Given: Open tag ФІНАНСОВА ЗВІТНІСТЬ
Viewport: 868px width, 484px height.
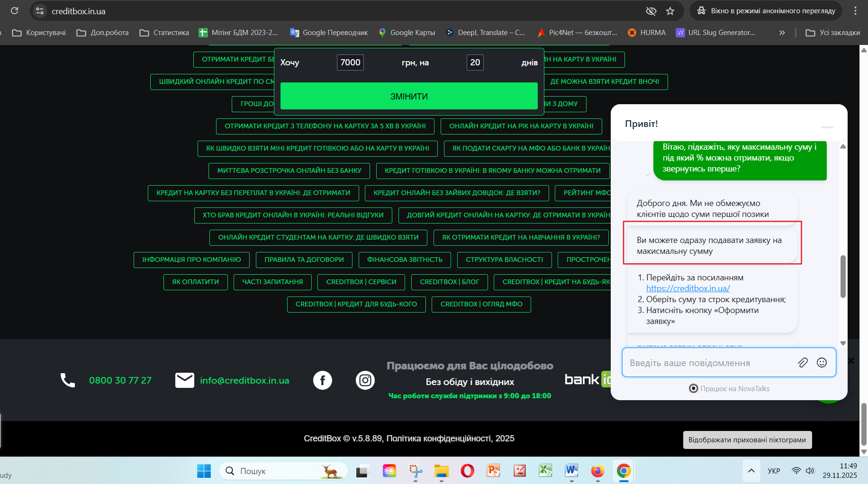Looking at the screenshot, I should point(405,260).
